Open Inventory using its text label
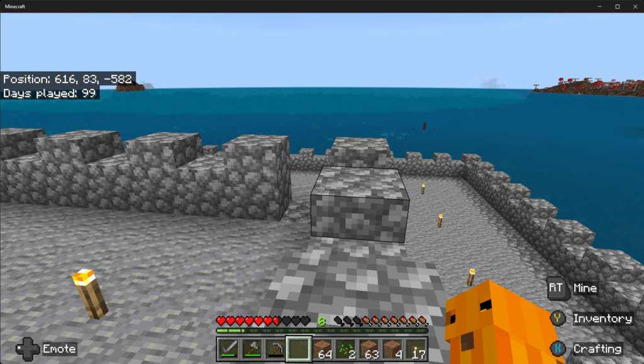The width and height of the screenshot is (644, 364). coord(602,319)
